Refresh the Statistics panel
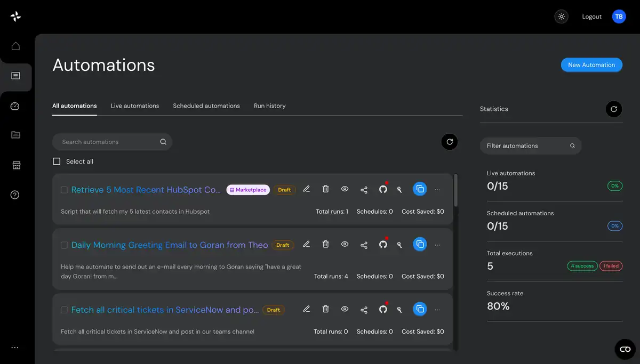The image size is (640, 364). pyautogui.click(x=613, y=109)
